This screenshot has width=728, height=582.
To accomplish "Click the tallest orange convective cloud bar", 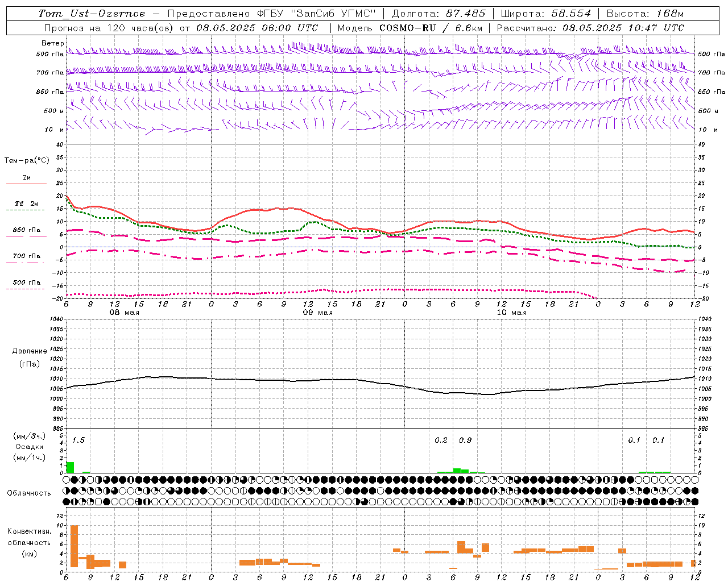I will (x=74, y=546).
